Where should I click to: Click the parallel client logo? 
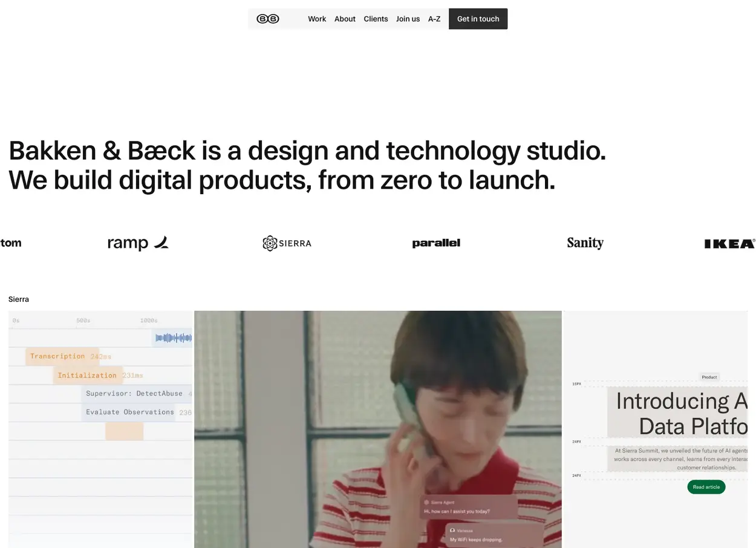tap(436, 243)
